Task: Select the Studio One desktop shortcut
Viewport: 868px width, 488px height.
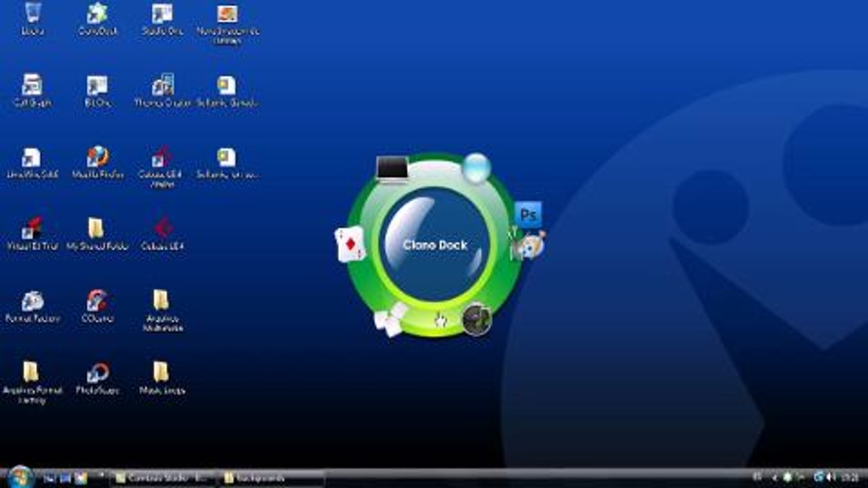Action: tap(163, 19)
